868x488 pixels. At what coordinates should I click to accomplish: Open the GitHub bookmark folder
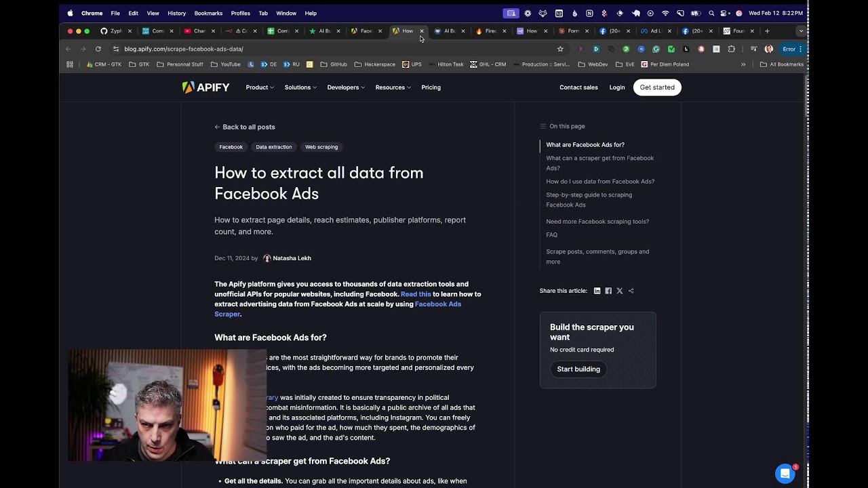333,64
